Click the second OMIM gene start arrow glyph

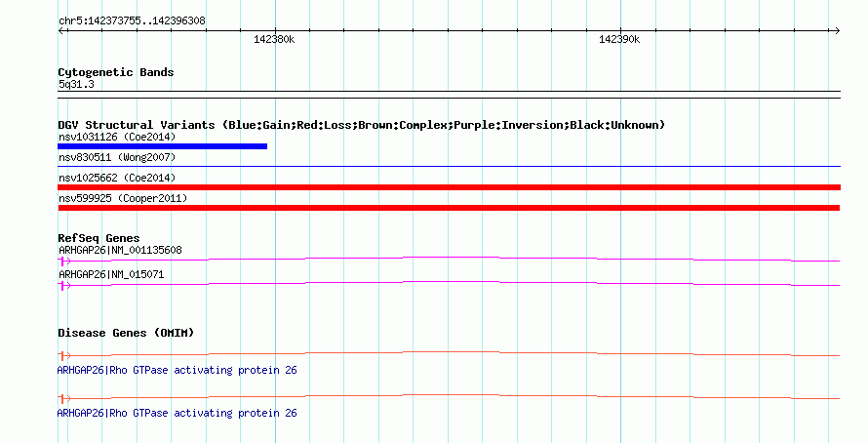(64, 399)
